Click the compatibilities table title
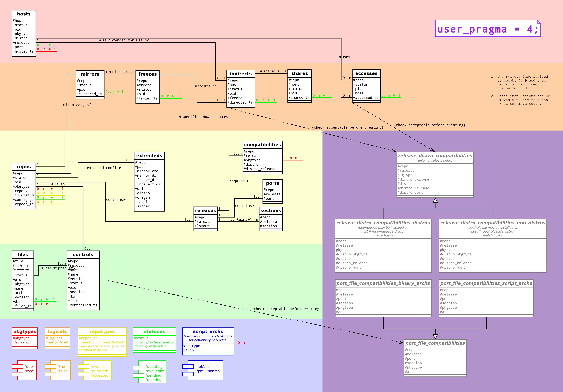The height and width of the screenshot is (392, 563). [x=263, y=145]
